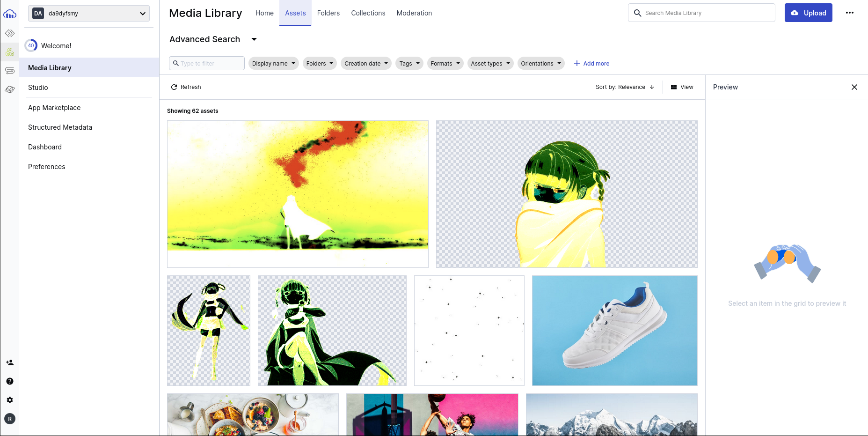Viewport: 868px width, 436px height.
Task: Select the green-haired girl in yellow blanket thumbnail
Action: coord(567,194)
